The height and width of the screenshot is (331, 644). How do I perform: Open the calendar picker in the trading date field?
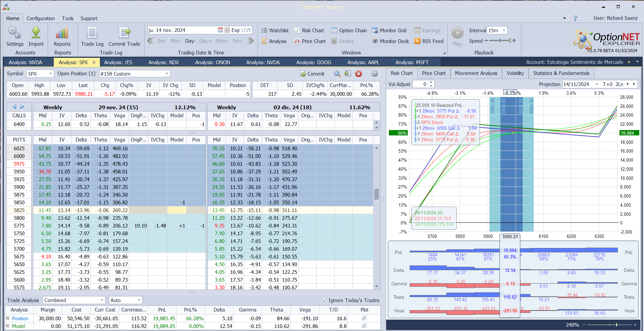coord(220,30)
